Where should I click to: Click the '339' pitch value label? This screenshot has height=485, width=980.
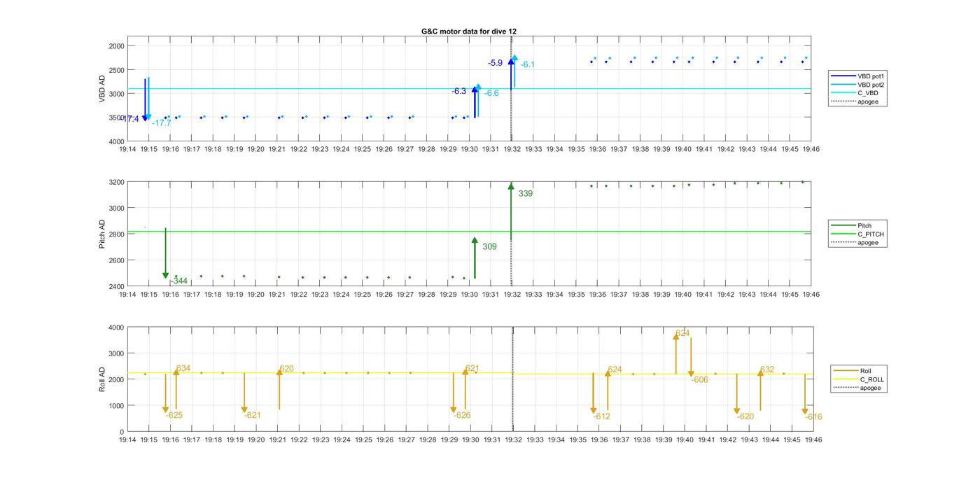click(526, 194)
